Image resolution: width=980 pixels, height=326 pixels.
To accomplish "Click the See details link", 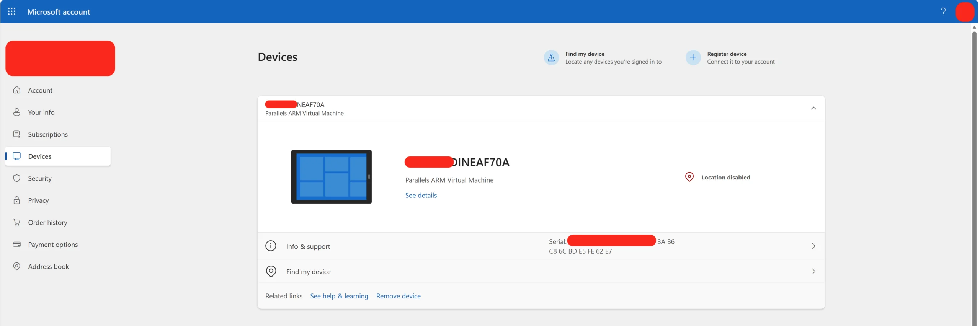I will coord(421,195).
